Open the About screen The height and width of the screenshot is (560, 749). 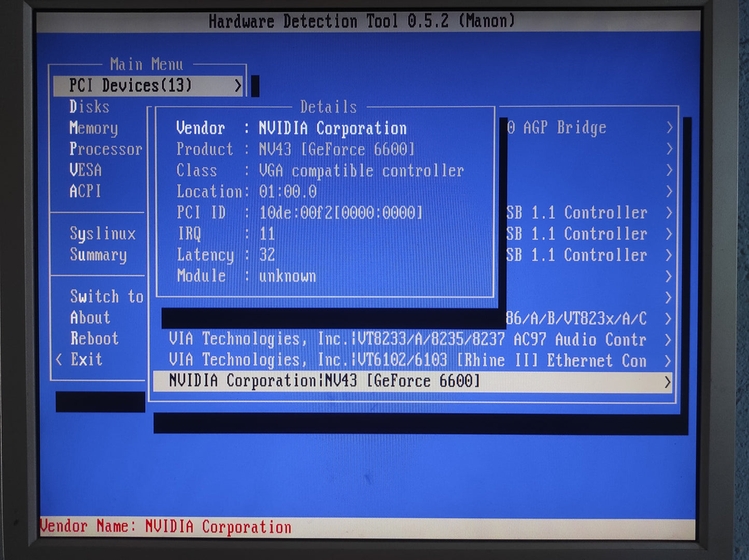point(89,318)
